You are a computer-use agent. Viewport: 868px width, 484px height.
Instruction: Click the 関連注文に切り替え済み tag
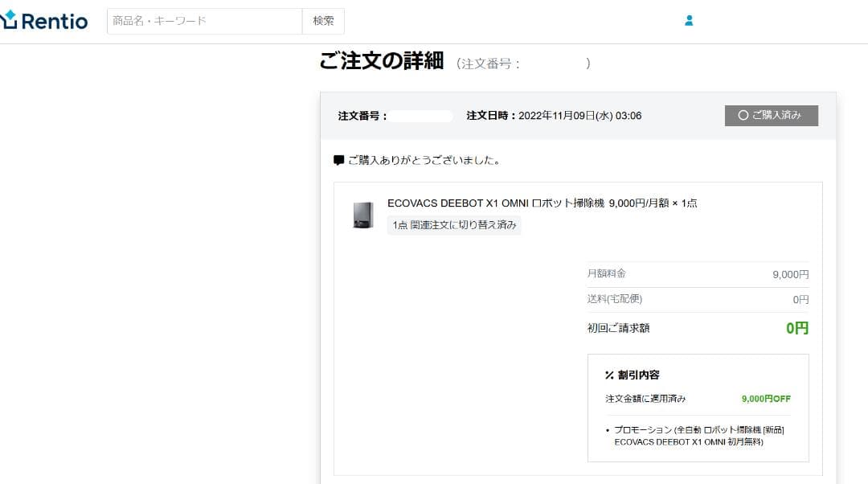coord(454,225)
